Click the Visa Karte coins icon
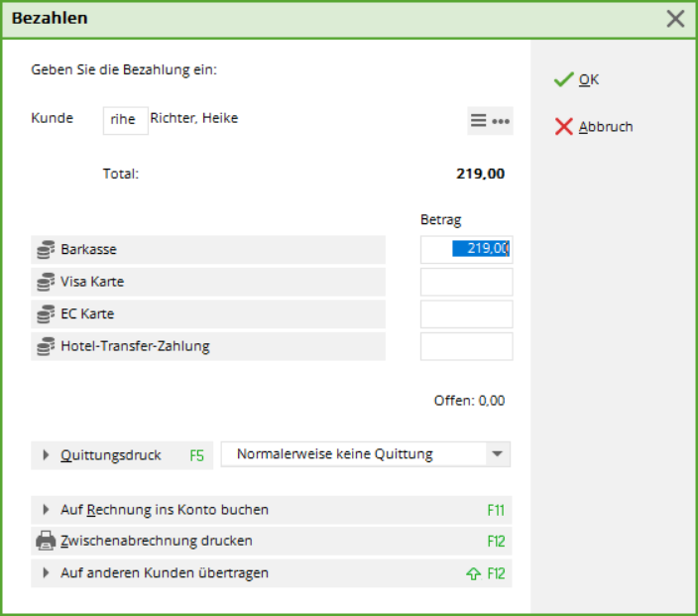The image size is (698, 616). 46,282
